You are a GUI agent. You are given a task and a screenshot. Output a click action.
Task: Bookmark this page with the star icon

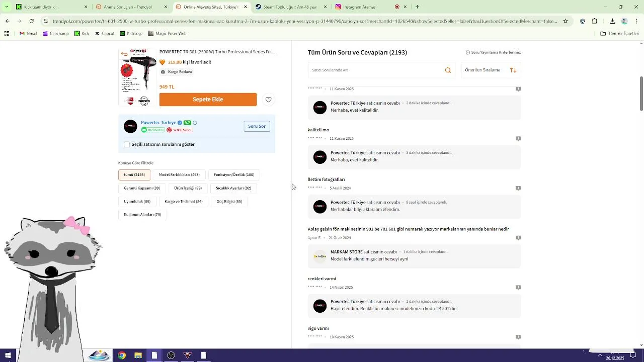[566, 21]
